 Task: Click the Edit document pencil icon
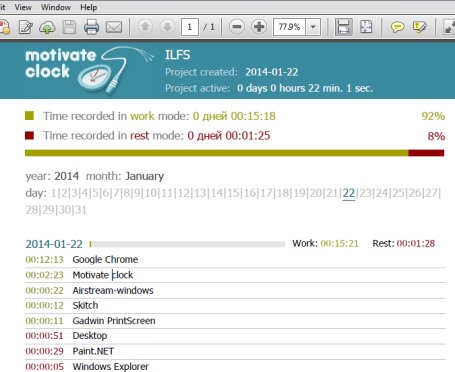pyautogui.click(x=26, y=27)
